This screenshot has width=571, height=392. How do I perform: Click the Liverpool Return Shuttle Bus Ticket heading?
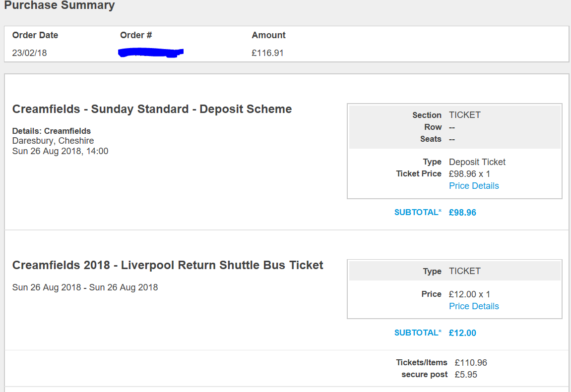pos(168,265)
